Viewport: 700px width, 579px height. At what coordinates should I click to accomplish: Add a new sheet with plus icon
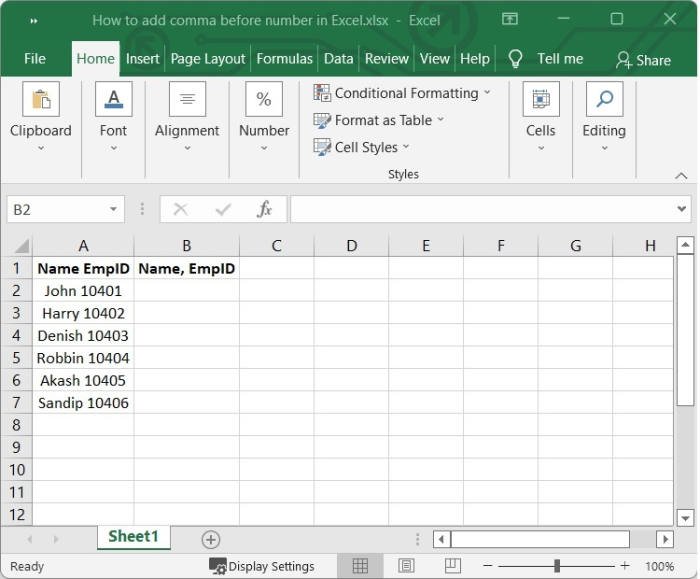(x=211, y=539)
